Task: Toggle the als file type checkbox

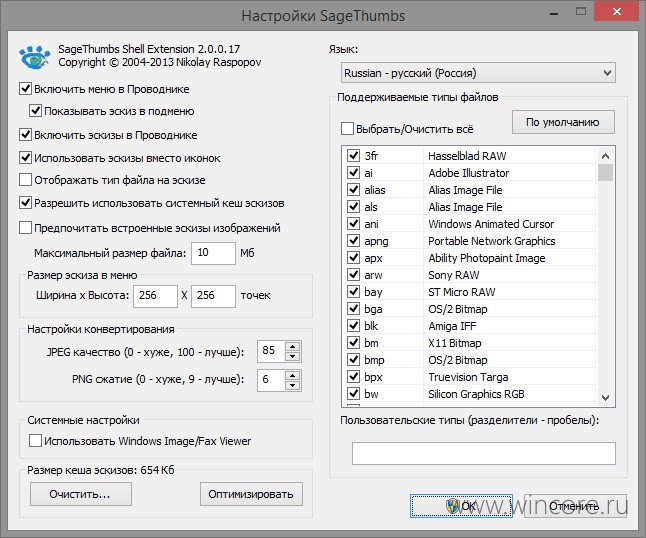Action: [x=353, y=206]
